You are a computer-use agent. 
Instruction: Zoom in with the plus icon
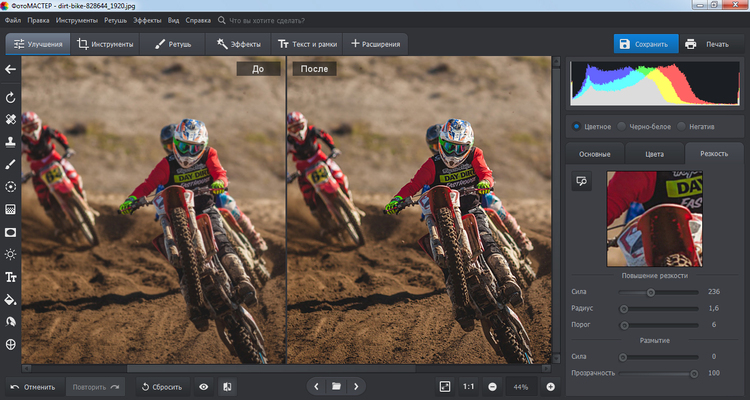pos(550,386)
